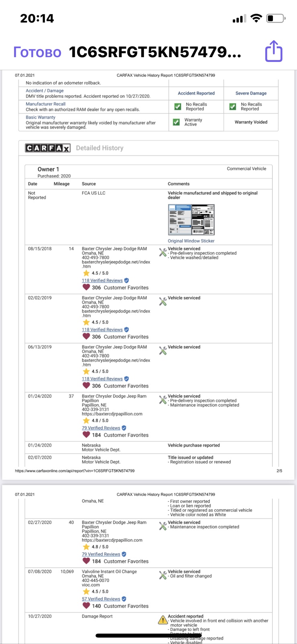Click the green checkmark under Severe Damage

click(x=233, y=107)
